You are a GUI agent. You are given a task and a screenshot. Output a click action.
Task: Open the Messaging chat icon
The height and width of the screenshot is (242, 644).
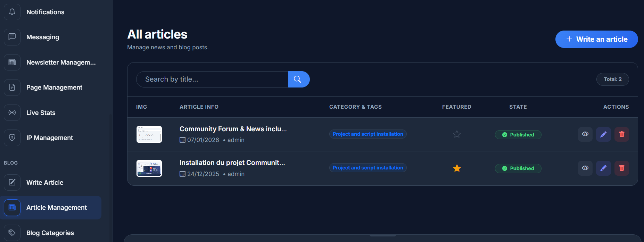[x=12, y=37]
